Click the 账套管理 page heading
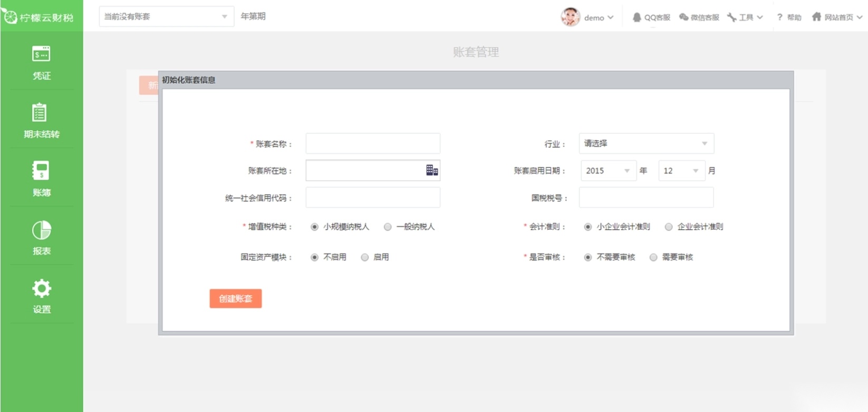Screen dimensions: 868x412 pos(476,52)
